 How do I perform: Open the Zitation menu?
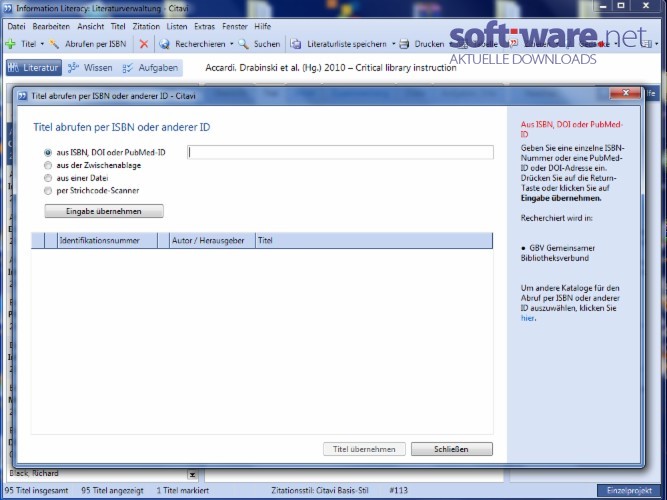(146, 26)
